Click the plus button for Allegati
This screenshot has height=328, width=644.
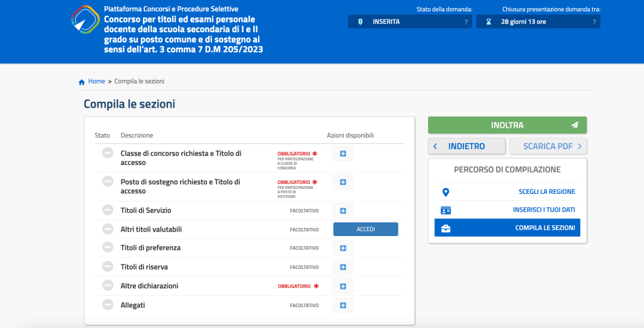(x=343, y=305)
